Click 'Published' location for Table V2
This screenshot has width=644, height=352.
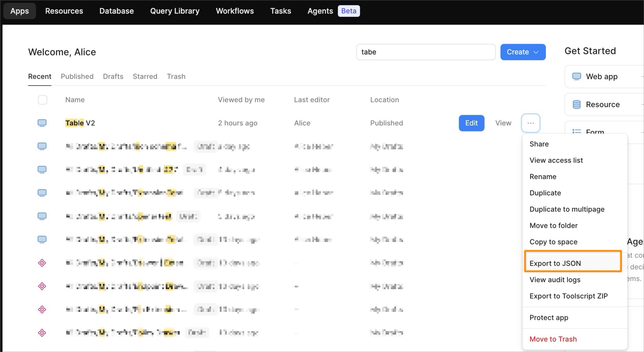pyautogui.click(x=386, y=123)
